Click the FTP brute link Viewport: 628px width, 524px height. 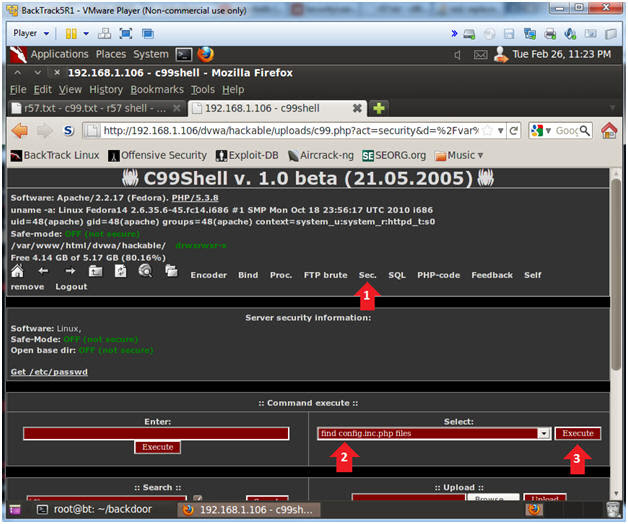(326, 275)
